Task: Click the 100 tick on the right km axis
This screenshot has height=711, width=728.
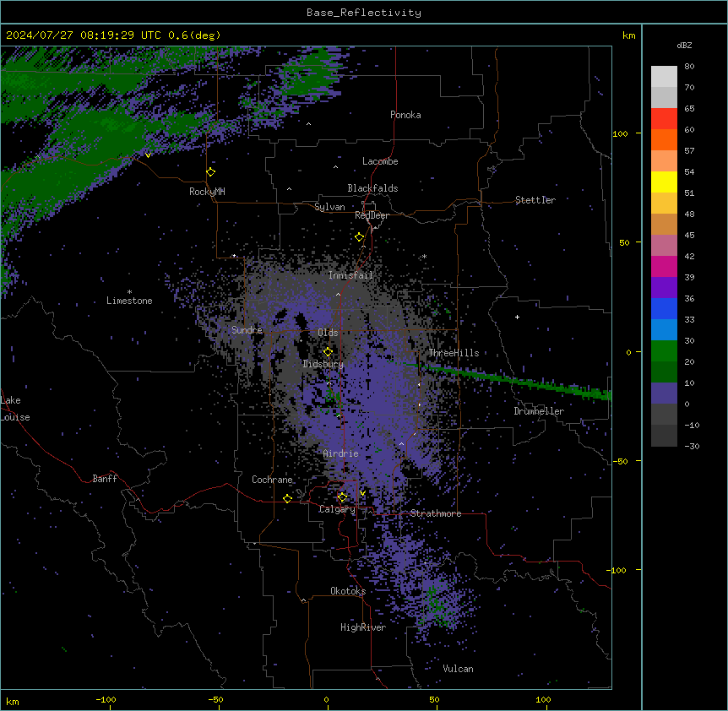Action: point(620,133)
